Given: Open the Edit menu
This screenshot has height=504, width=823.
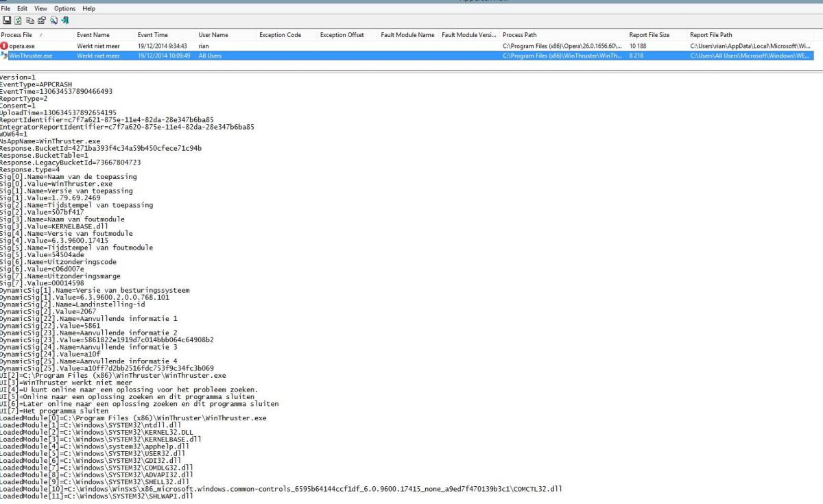Looking at the screenshot, I should click(23, 8).
